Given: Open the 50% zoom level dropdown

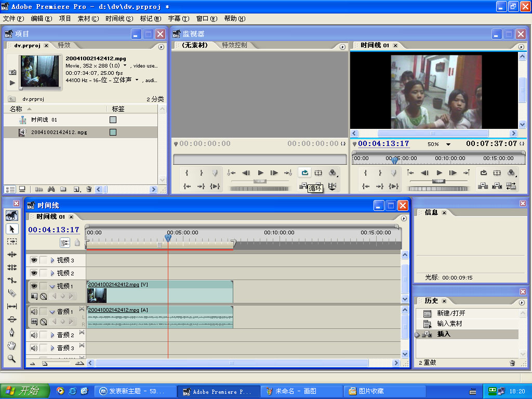Looking at the screenshot, I should (448, 144).
